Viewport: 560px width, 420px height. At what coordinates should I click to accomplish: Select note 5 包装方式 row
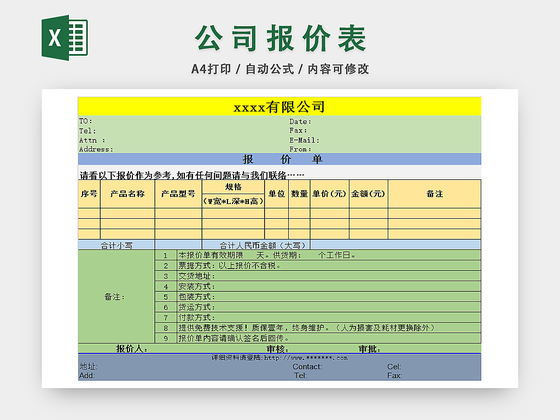329,296
